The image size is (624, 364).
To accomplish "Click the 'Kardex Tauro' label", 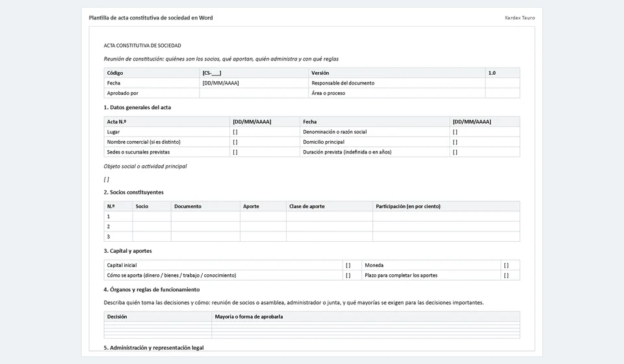I will 520,18.
